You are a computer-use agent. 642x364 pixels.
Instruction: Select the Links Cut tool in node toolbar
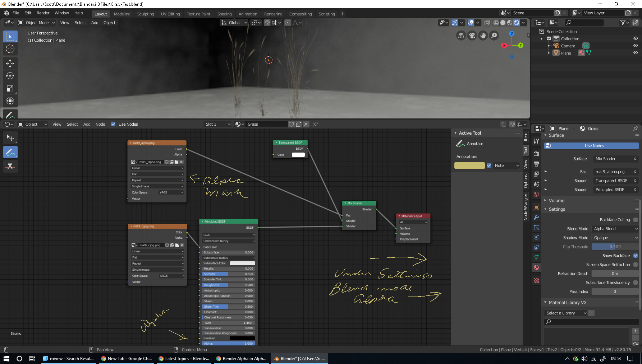coord(10,166)
